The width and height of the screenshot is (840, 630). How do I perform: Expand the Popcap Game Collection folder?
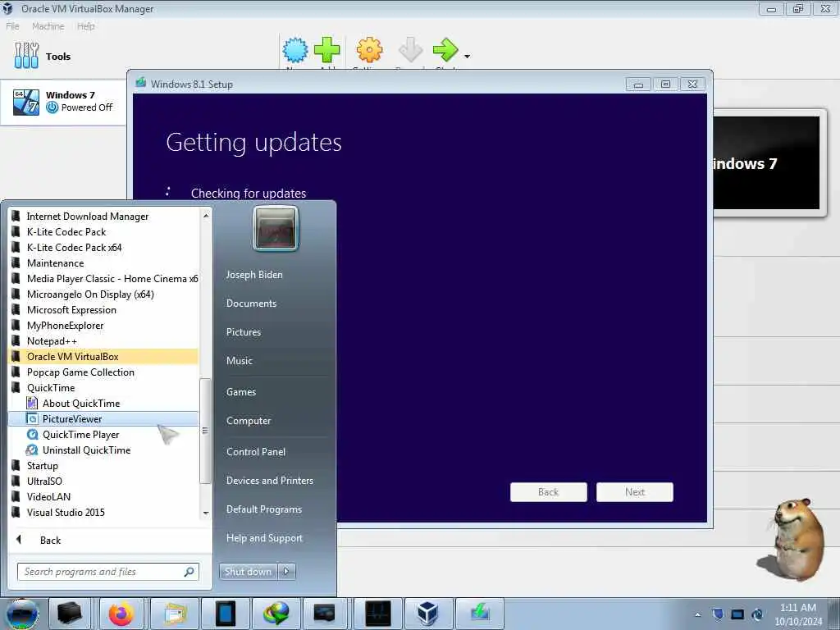point(104,372)
